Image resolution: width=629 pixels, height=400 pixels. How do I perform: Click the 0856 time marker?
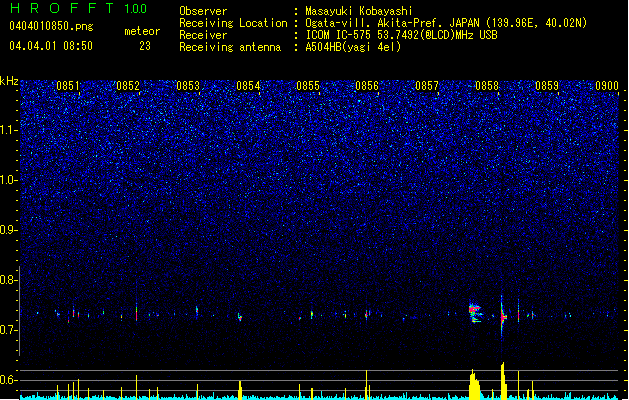(367, 86)
